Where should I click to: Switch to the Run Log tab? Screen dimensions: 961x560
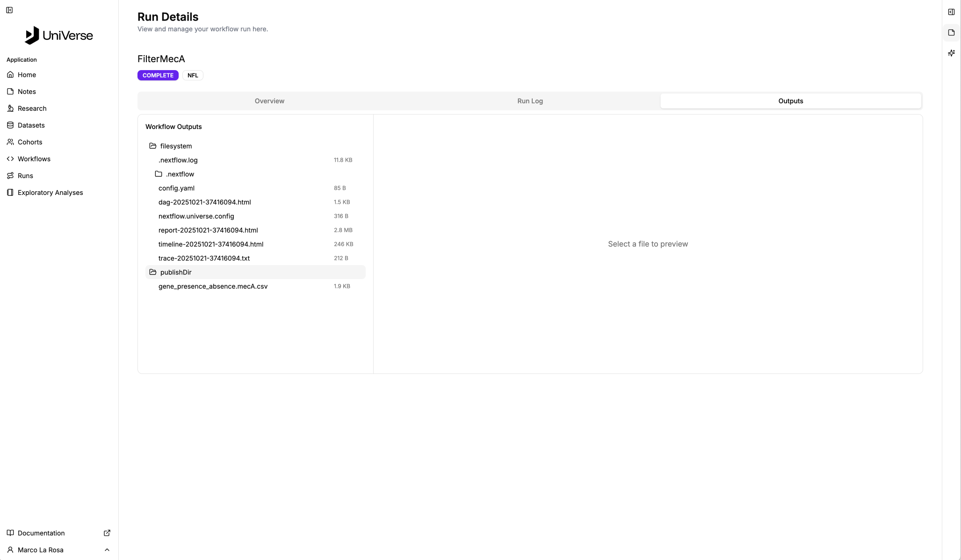530,101
